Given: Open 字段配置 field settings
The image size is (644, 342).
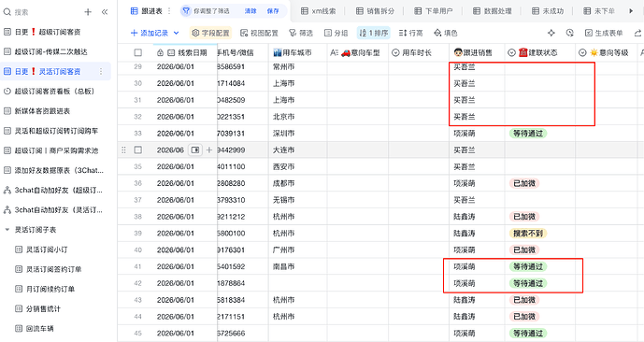Looking at the screenshot, I should coord(210,33).
